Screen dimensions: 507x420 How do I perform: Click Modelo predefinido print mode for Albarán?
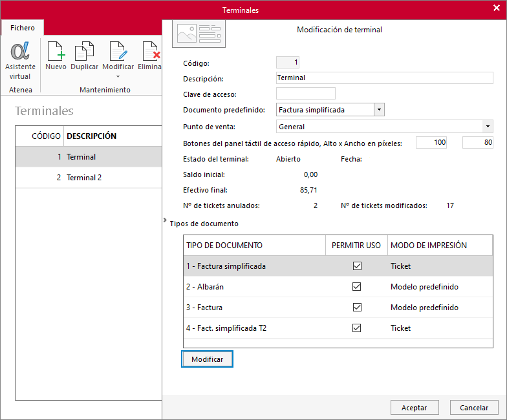[424, 287]
